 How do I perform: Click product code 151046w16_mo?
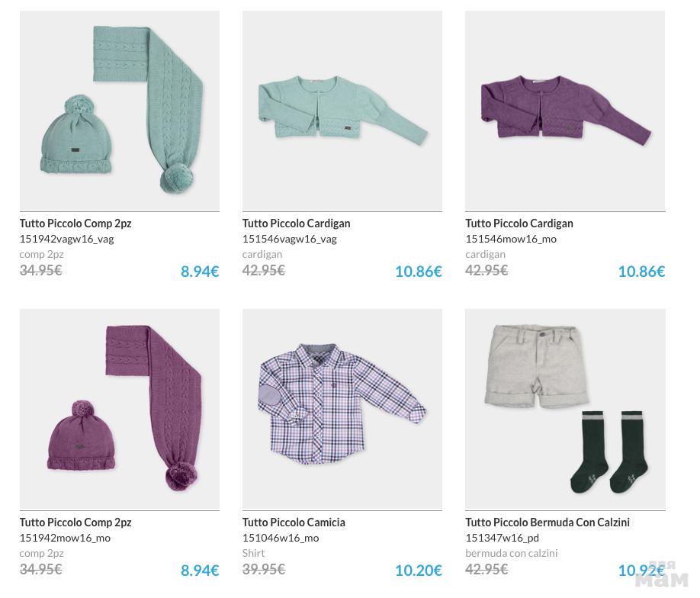[x=281, y=538]
